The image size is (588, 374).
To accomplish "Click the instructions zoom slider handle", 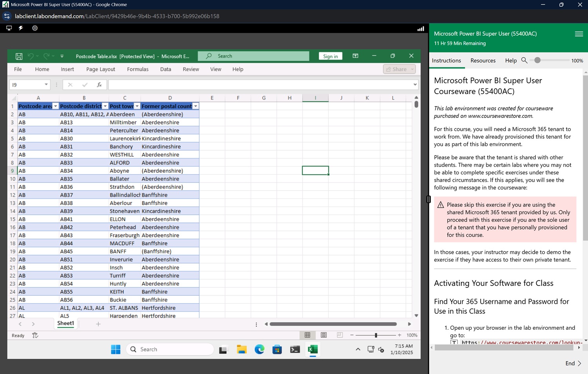I will pyautogui.click(x=537, y=60).
